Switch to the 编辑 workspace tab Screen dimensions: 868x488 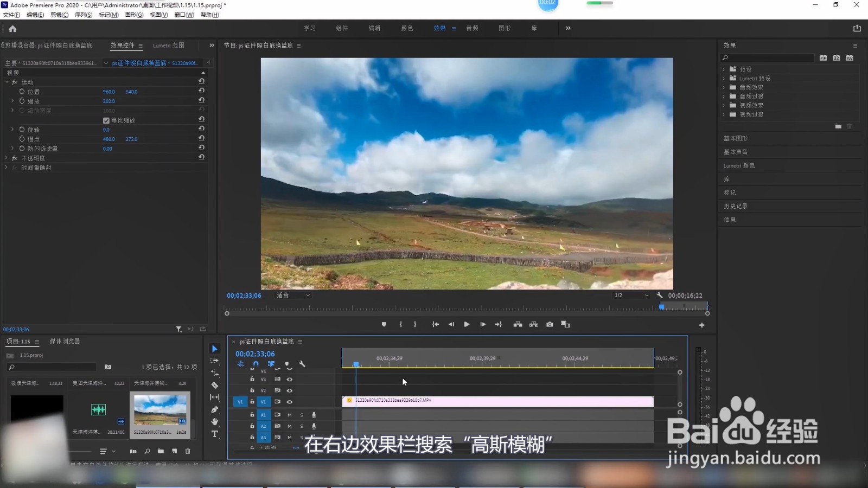tap(374, 28)
